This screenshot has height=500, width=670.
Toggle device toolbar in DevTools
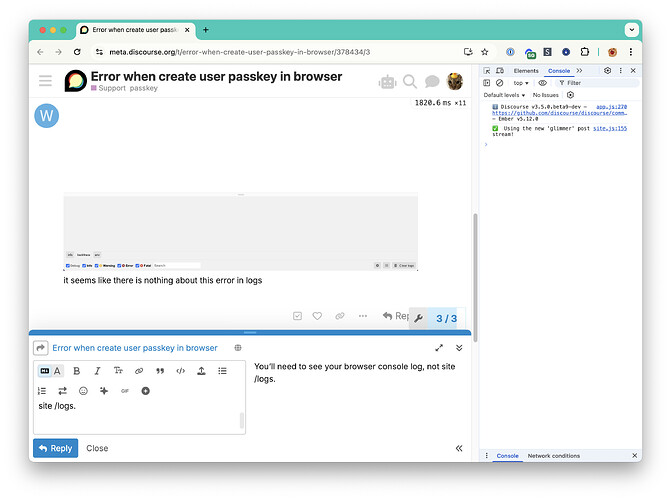tap(500, 71)
